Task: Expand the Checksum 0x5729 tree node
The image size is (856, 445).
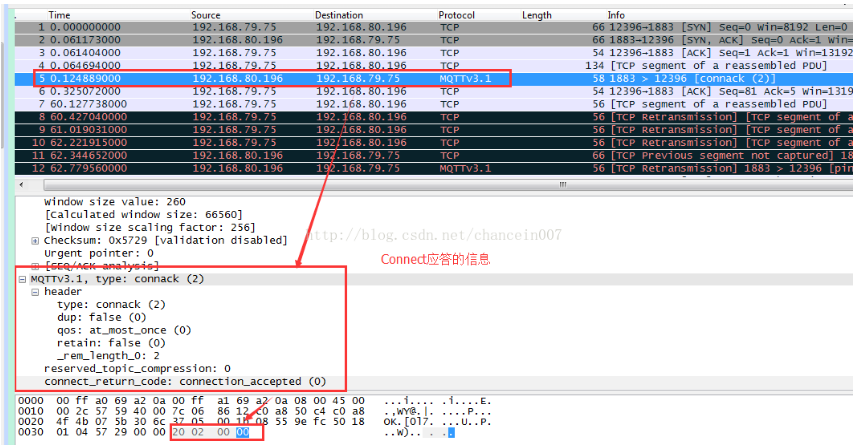Action: coord(35,241)
